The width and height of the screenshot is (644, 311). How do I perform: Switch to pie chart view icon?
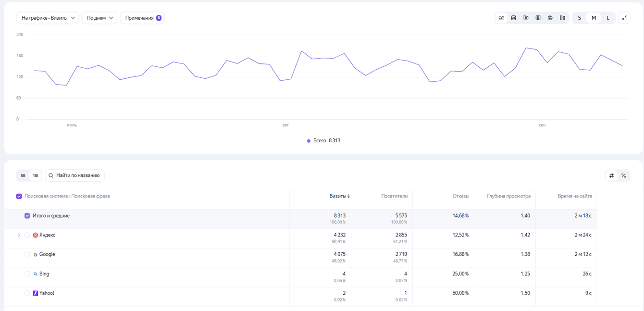tap(550, 18)
